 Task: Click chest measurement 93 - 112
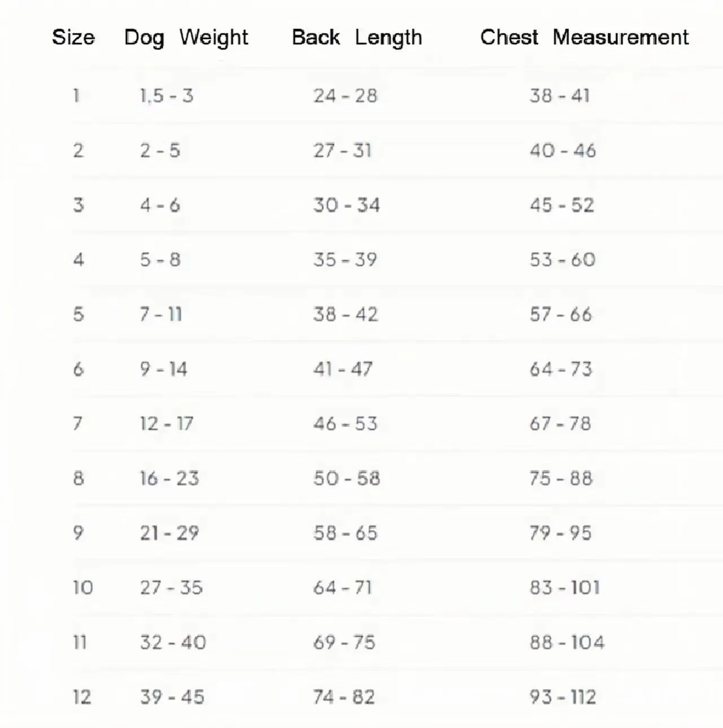(x=563, y=697)
